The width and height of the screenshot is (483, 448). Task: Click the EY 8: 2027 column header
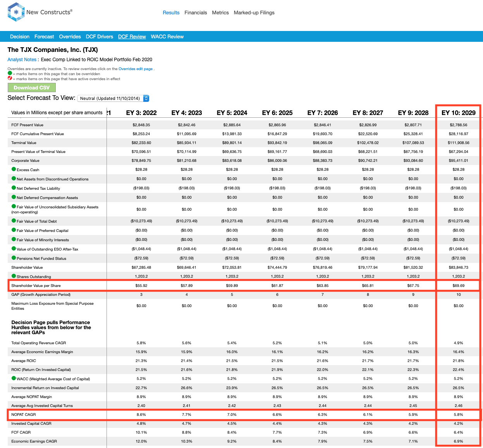tap(368, 113)
